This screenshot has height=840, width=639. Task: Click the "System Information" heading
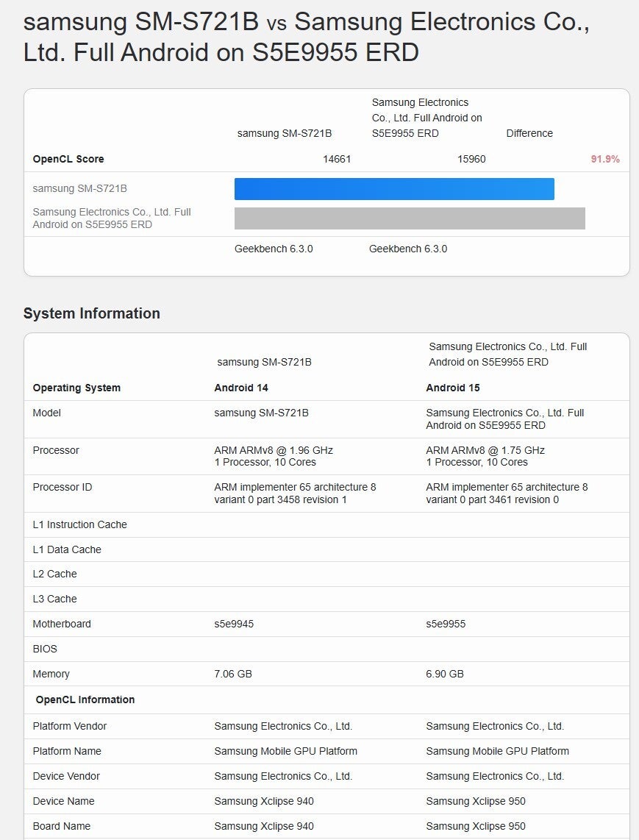coord(92,313)
